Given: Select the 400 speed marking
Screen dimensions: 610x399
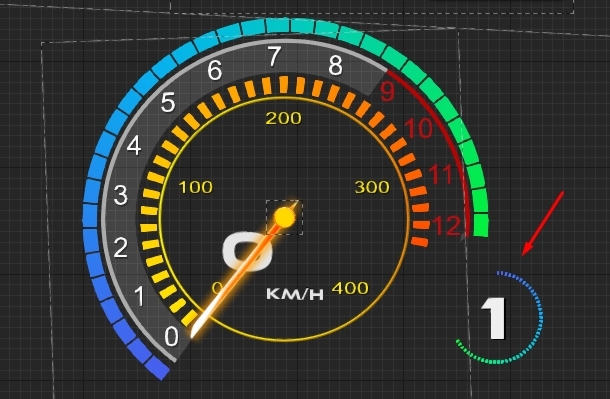Looking at the screenshot, I should click(350, 288).
